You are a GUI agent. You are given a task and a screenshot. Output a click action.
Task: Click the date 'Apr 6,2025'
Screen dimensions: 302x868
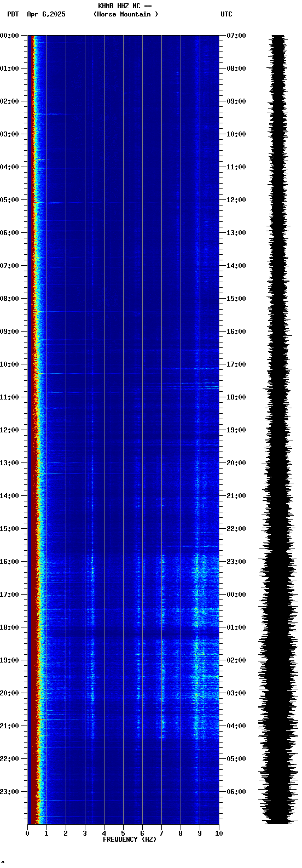click(x=46, y=14)
